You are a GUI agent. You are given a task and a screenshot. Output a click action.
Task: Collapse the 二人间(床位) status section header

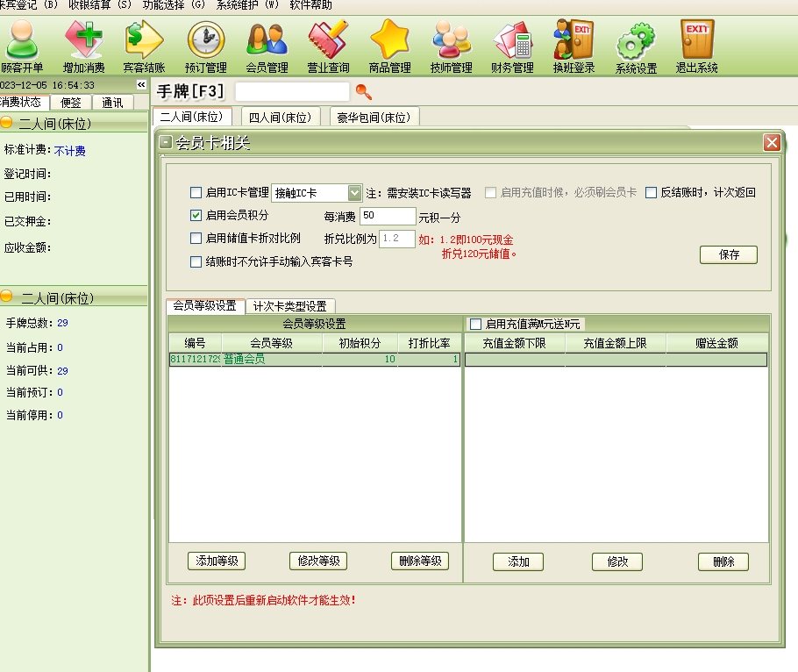click(x=8, y=124)
